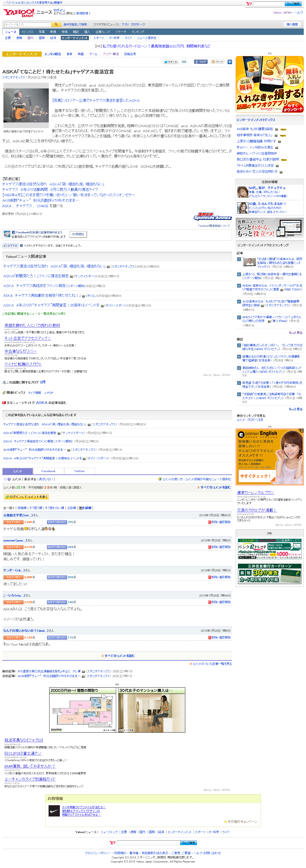Viewport: 306px width, 868px height.
Task: Click the 今すぐチェック！ English ad button
Action: (x=257, y=476)
